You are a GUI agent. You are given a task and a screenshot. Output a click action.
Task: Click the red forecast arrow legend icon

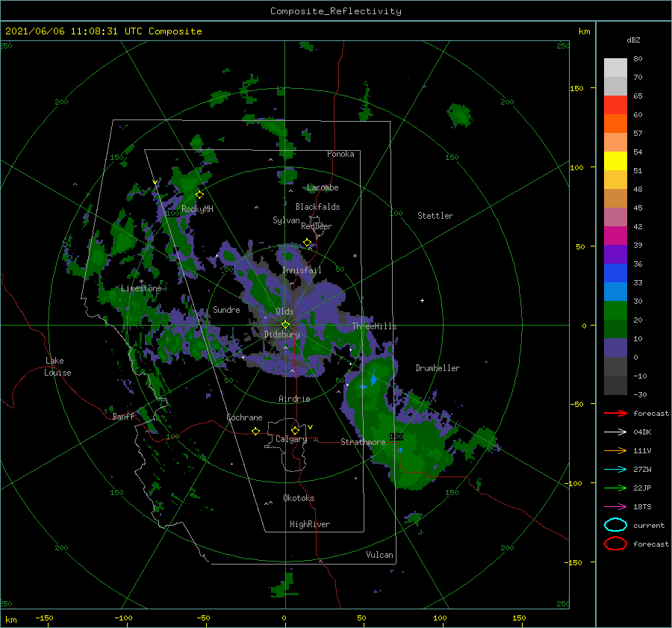point(615,413)
